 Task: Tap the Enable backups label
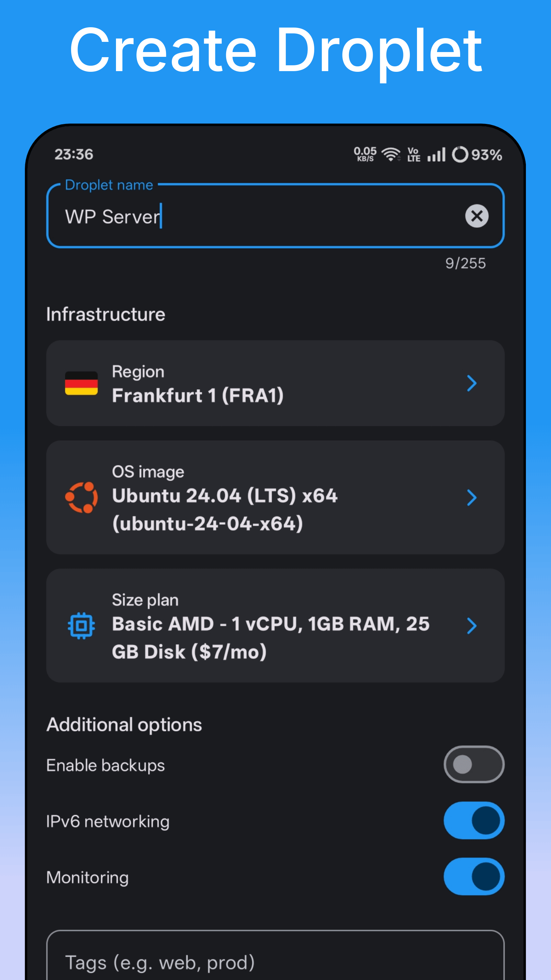106,765
